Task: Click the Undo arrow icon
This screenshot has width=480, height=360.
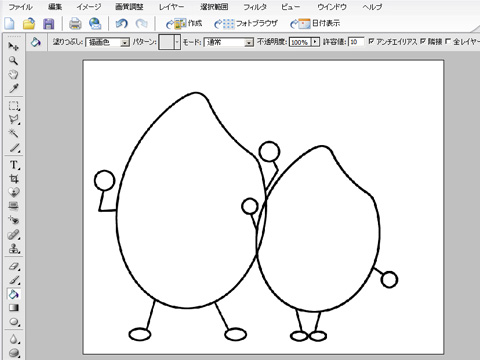Action: (x=121, y=24)
